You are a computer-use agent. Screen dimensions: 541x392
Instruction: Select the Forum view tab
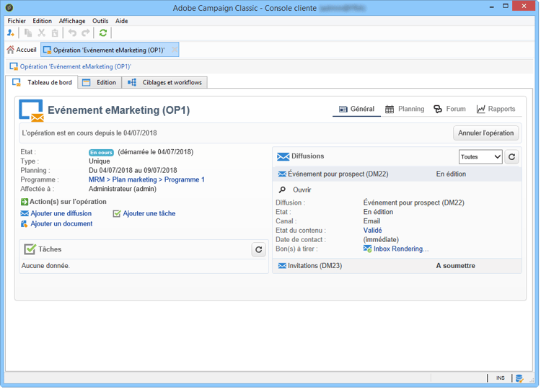point(450,110)
